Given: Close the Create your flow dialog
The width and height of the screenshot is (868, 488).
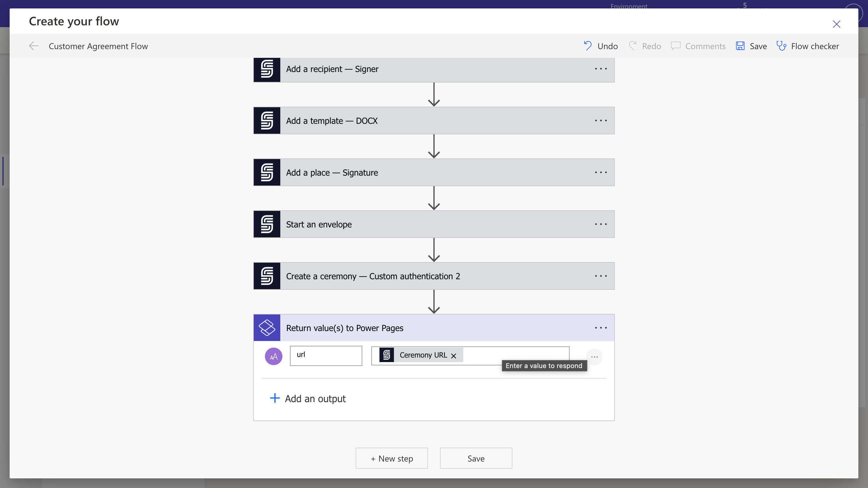Looking at the screenshot, I should click(x=836, y=24).
